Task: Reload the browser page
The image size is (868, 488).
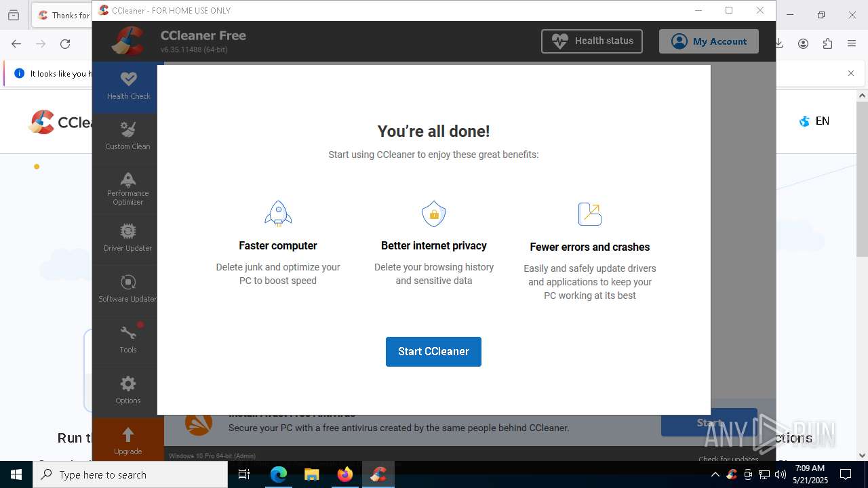Action: (65, 44)
